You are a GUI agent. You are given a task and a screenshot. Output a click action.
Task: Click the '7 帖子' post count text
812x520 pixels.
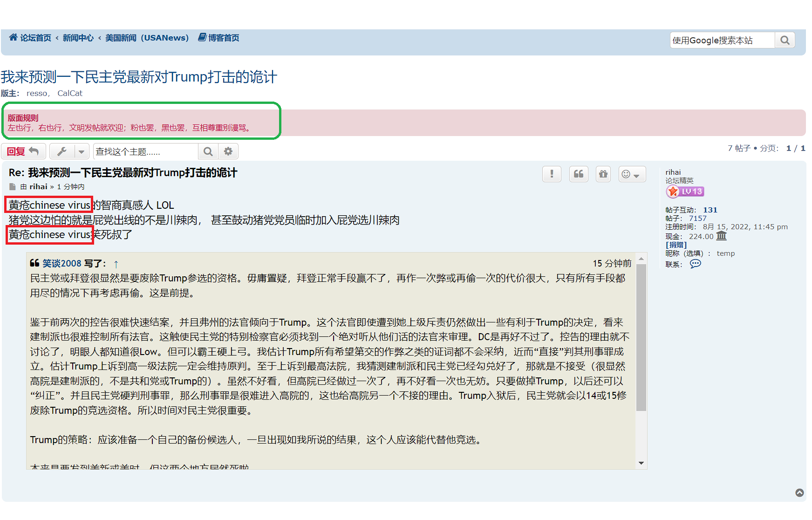[739, 148]
